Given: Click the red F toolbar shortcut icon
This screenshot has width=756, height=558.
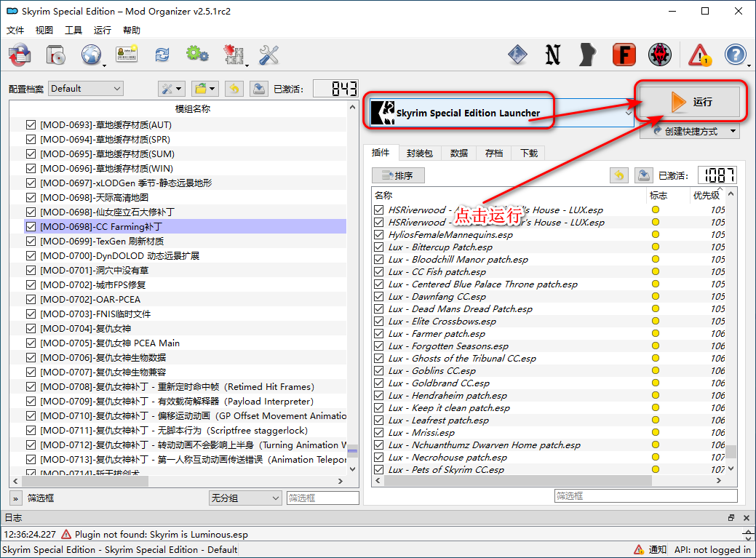Looking at the screenshot, I should [624, 55].
